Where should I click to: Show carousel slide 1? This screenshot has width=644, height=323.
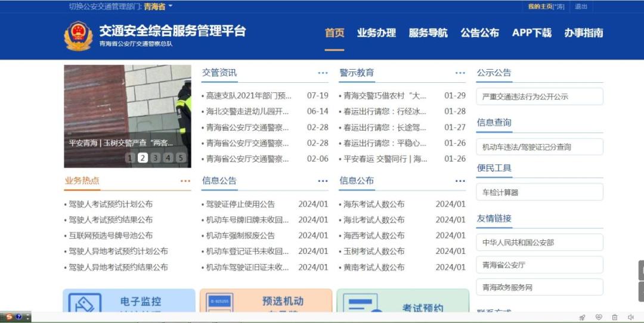(130, 157)
